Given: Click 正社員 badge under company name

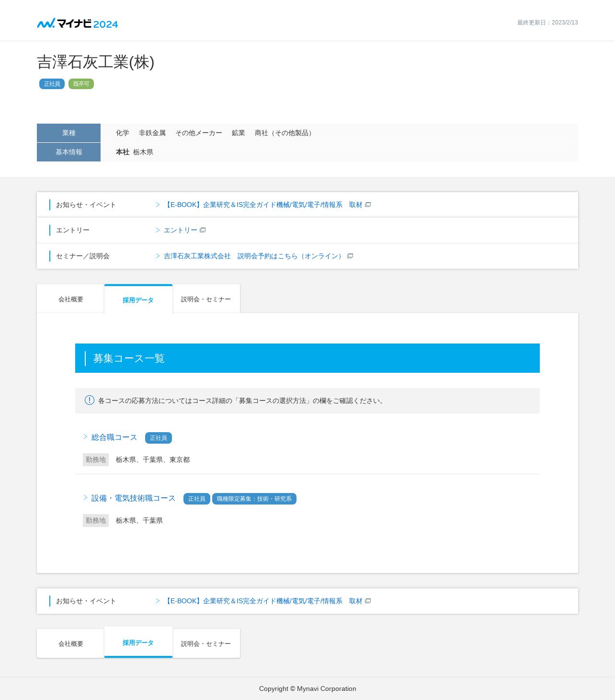Looking at the screenshot, I should pos(52,84).
